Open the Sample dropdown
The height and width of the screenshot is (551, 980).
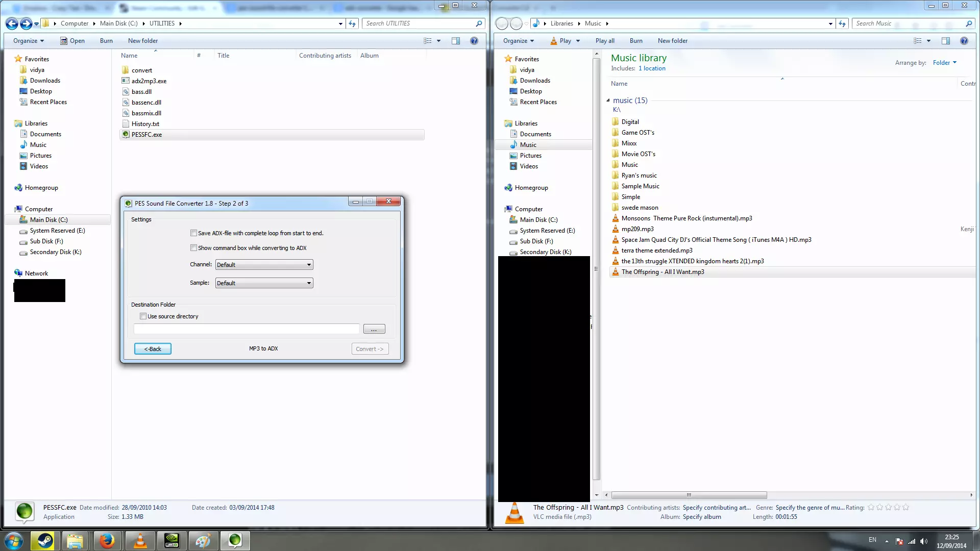click(264, 283)
